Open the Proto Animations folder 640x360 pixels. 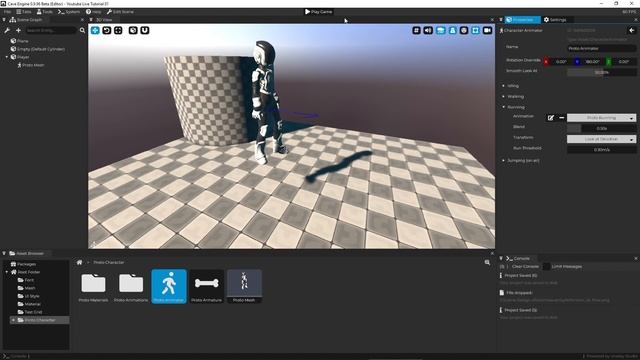[x=131, y=287]
